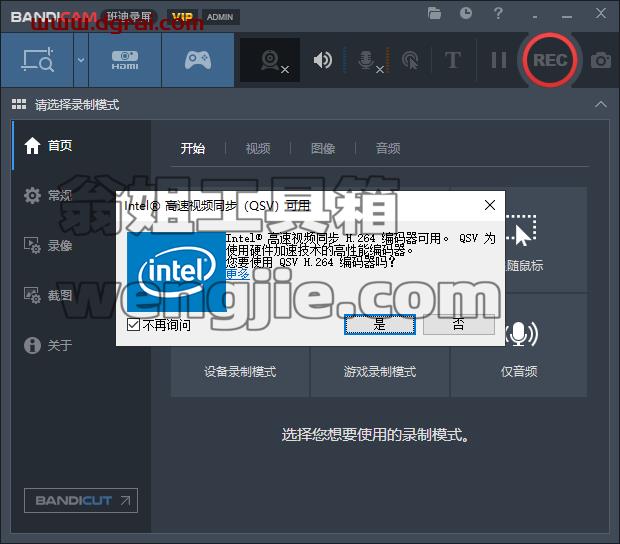Click the follow-mouse cursor mode icon

[x=521, y=230]
